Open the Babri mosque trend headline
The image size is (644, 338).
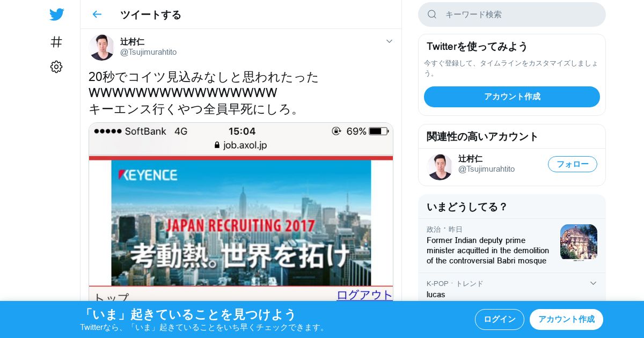click(488, 251)
